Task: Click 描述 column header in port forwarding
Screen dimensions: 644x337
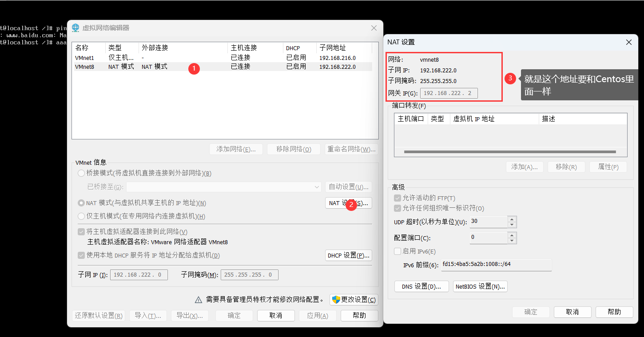Action: (x=583, y=119)
